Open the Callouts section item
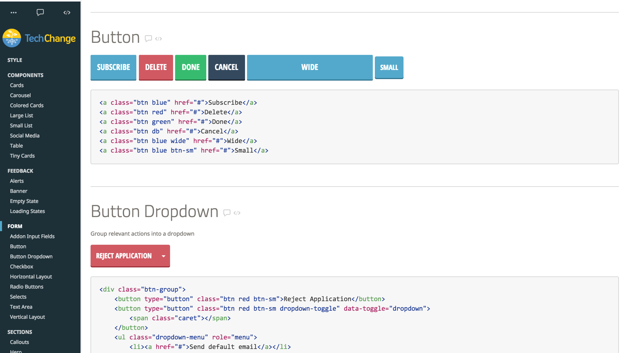The width and height of the screenshot is (644, 353). [x=19, y=342]
